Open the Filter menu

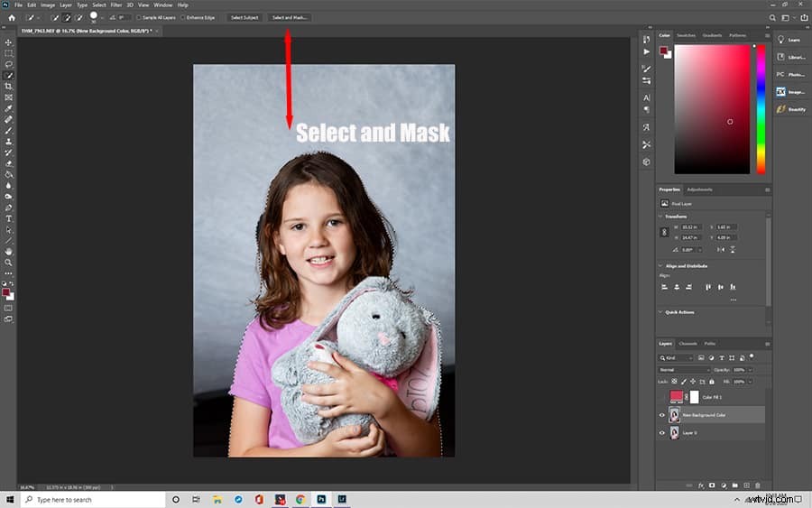(116, 5)
